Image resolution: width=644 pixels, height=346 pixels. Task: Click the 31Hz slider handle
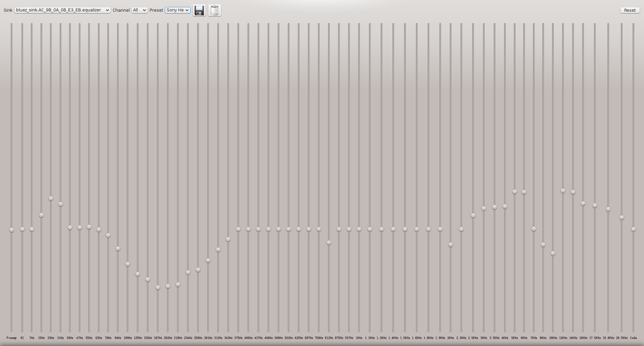[x=60, y=204]
